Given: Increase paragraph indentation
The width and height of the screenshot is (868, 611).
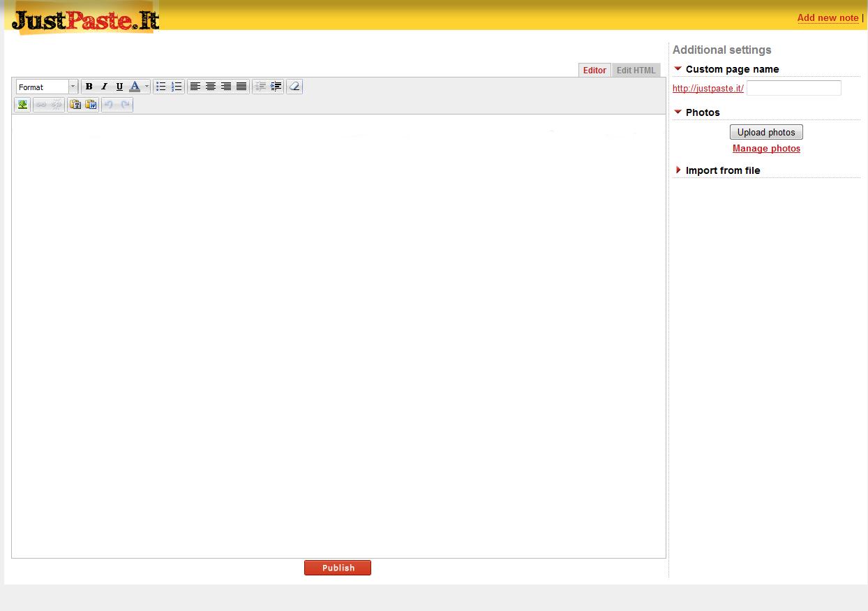Looking at the screenshot, I should (x=276, y=86).
